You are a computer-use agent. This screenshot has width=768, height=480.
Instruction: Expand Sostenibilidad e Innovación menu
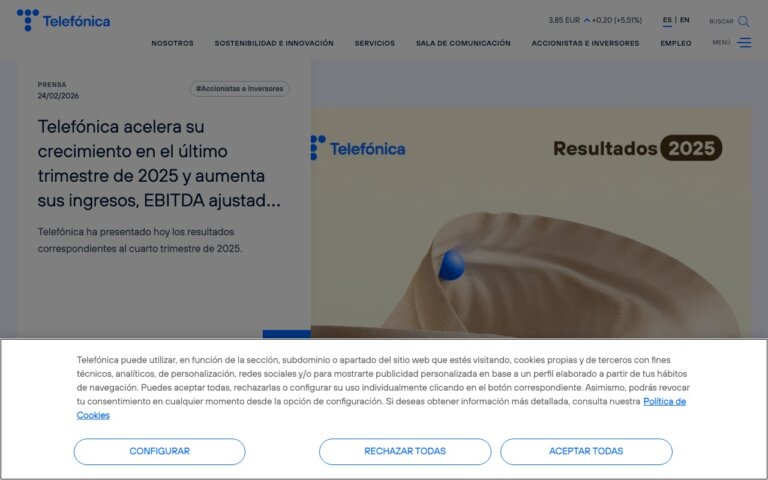274,43
